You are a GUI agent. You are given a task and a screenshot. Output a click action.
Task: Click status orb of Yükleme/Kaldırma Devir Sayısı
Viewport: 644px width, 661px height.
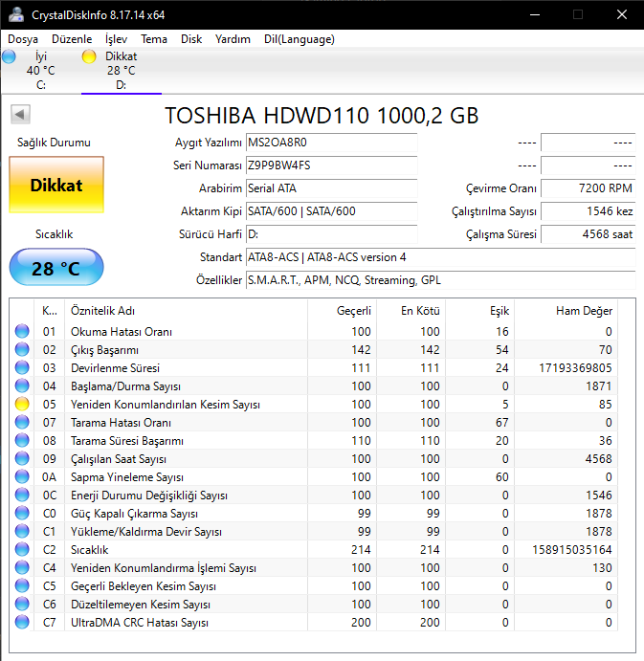click(x=22, y=531)
